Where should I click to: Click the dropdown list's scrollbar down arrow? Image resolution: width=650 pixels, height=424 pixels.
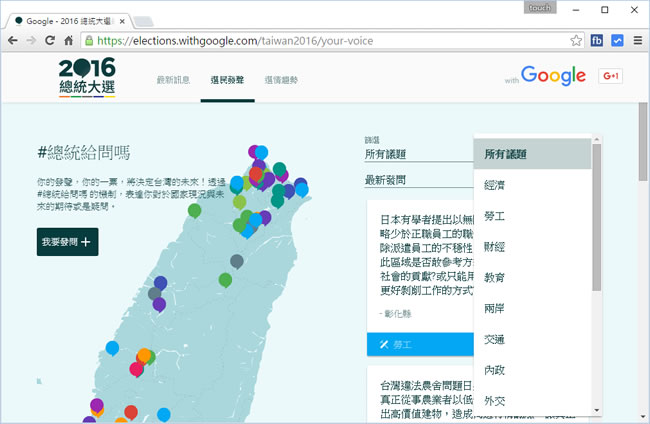point(597,409)
